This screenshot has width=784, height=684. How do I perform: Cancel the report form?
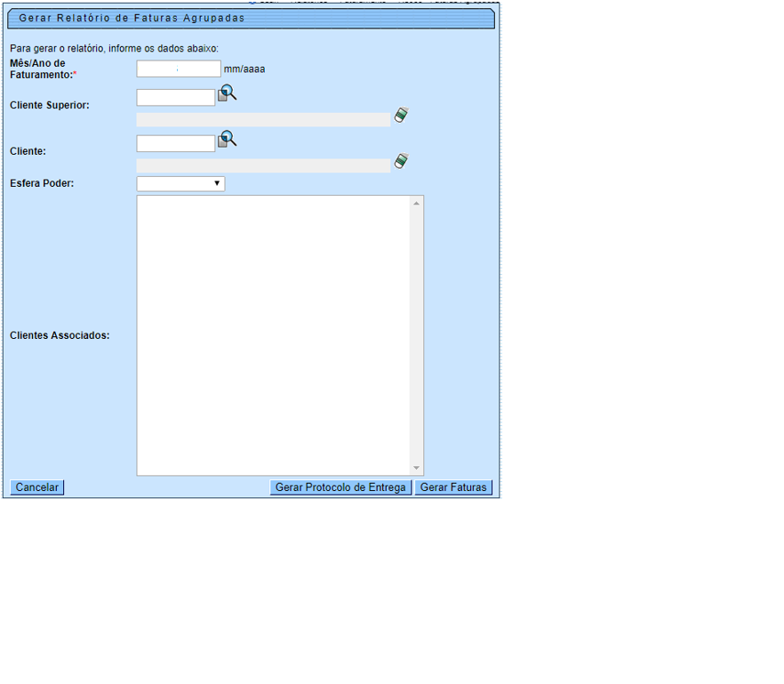click(37, 487)
